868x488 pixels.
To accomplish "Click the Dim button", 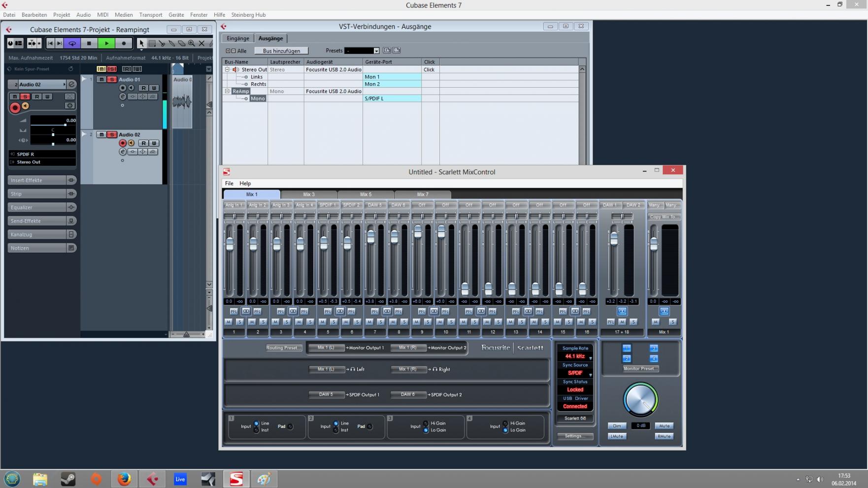I will 617,426.
